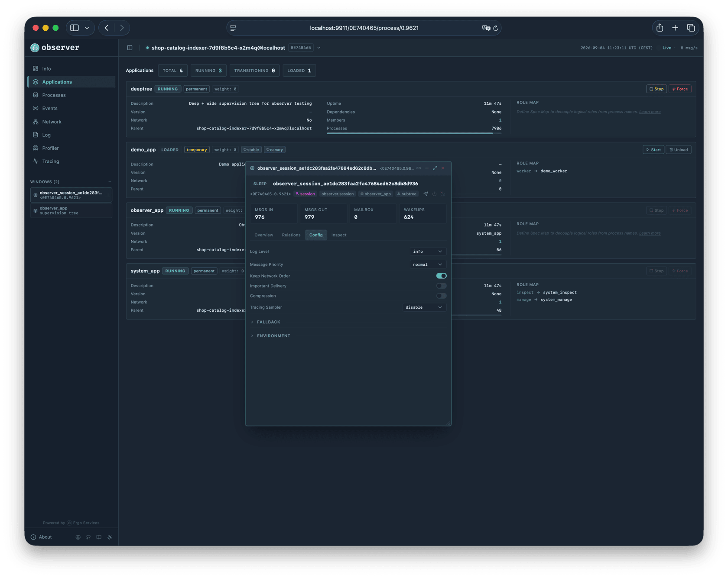Viewport: 728px width, 578px height.
Task: Click Learn more link in deeptree role map
Action: pos(650,112)
